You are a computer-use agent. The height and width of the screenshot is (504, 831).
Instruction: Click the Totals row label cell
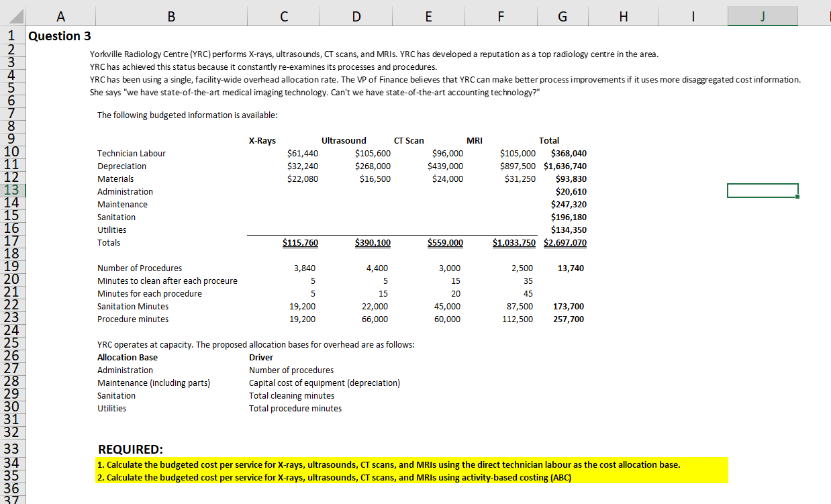(109, 242)
